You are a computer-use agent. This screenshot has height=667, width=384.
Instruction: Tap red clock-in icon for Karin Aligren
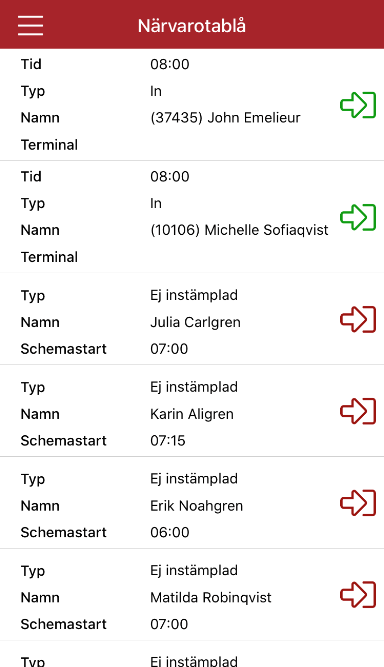tap(358, 411)
